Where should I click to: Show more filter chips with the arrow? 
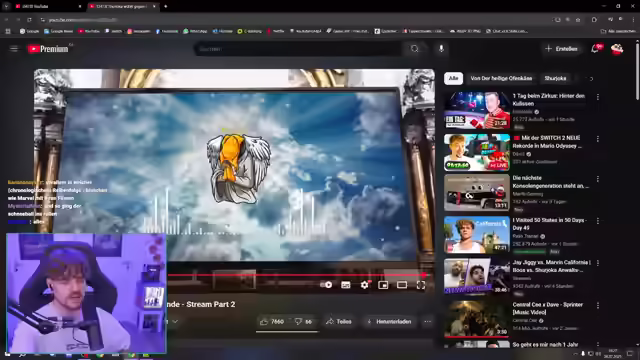click(x=591, y=79)
